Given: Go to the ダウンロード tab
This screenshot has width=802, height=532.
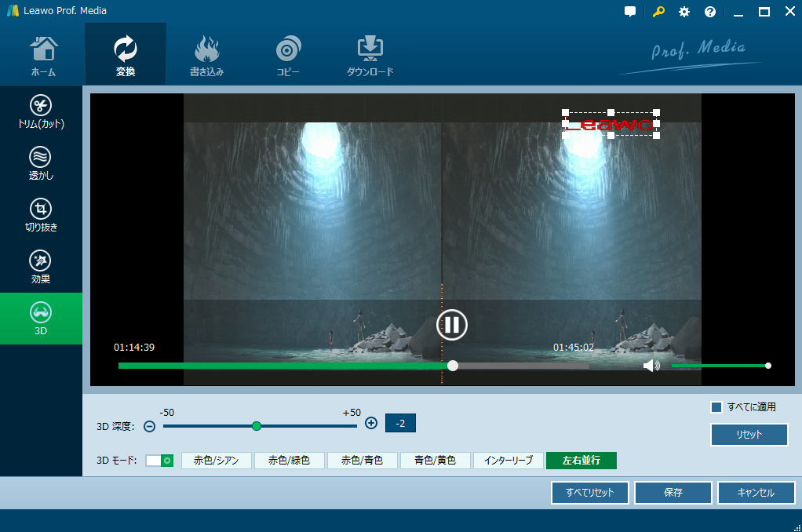Looking at the screenshot, I should (370, 55).
